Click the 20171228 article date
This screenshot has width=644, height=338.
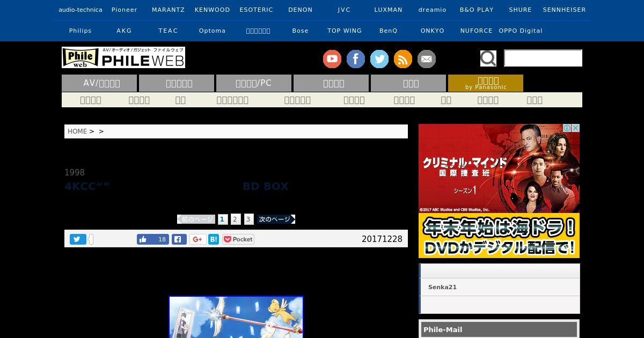click(x=382, y=239)
